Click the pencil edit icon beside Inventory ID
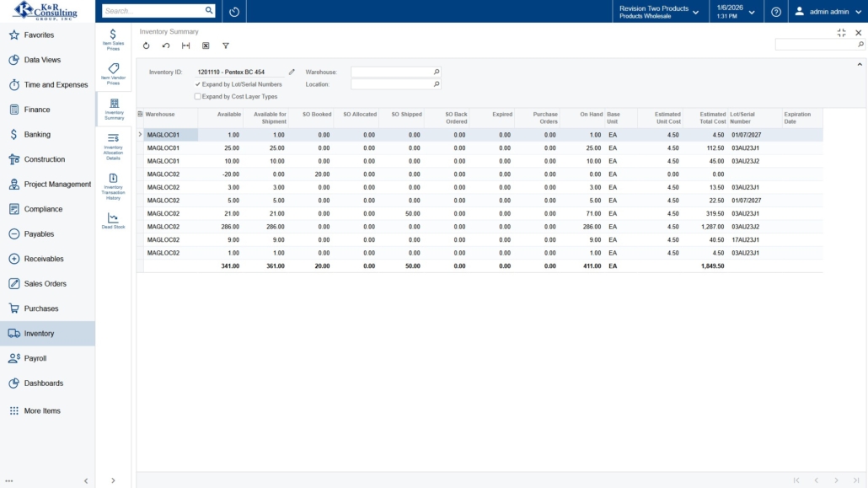 (x=292, y=72)
